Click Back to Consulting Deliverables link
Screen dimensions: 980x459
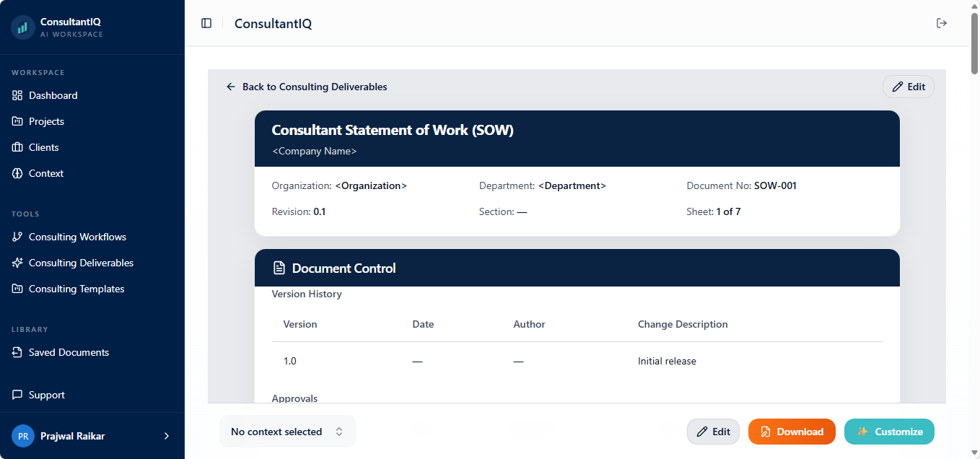point(307,87)
